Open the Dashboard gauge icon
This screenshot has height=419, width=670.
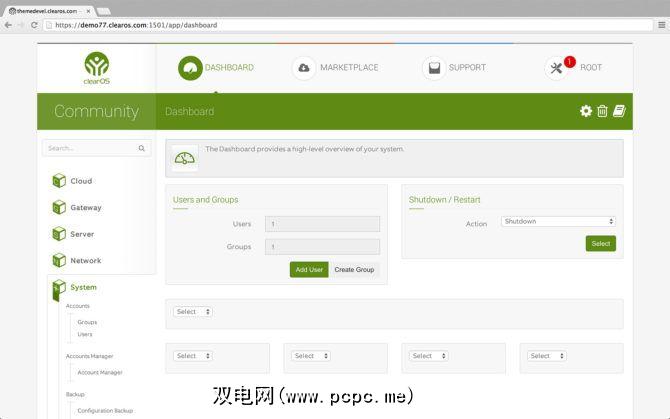pyautogui.click(x=190, y=68)
